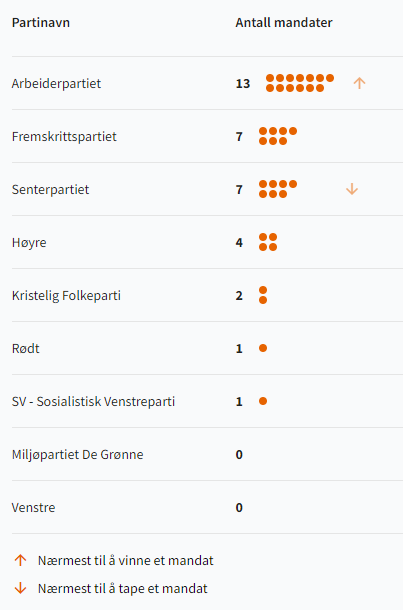The image size is (403, 610).
Task: Select the Antall mandater column header
Action: [x=284, y=23]
